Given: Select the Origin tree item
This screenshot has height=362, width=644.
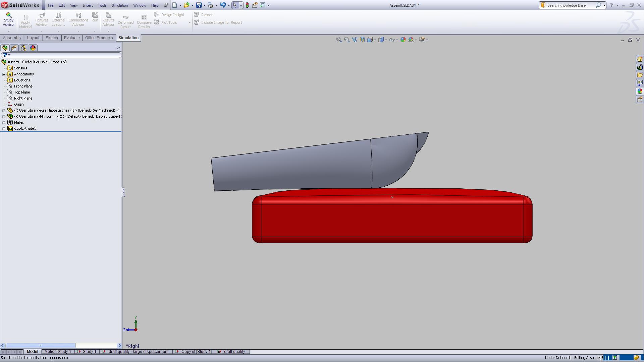Looking at the screenshot, I should tap(19, 104).
